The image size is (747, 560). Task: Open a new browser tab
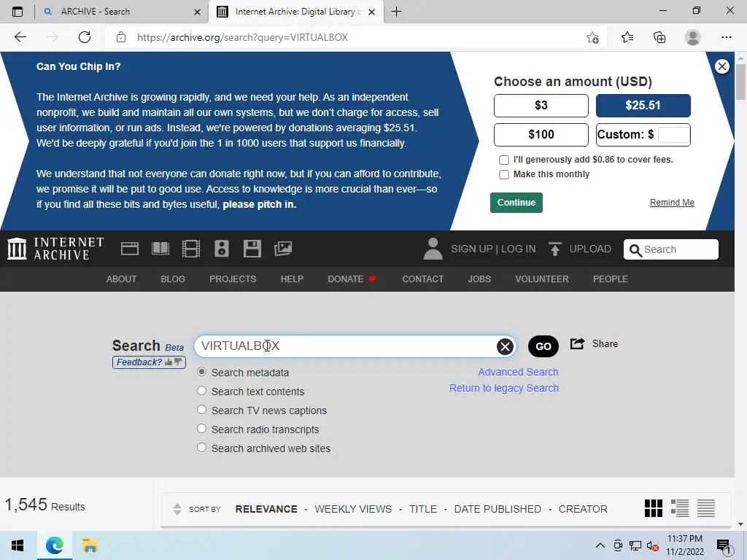[396, 12]
